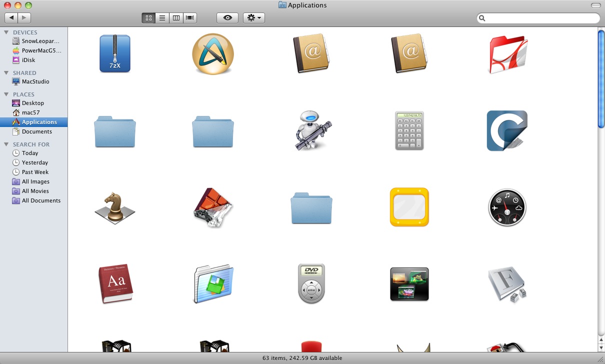
Task: Open the Automator robot icon
Action: 313,130
